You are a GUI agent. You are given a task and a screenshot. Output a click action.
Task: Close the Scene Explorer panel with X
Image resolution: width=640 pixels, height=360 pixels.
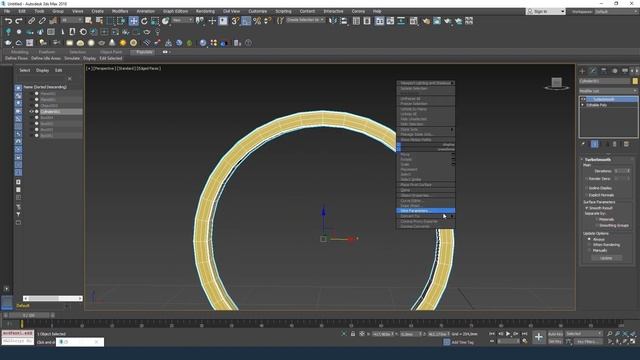[x=69, y=78]
